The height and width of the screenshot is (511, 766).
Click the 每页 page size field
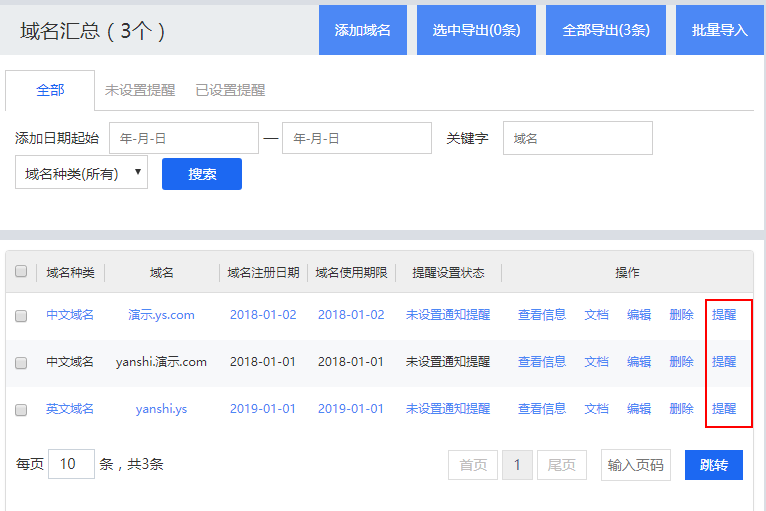coord(71,464)
